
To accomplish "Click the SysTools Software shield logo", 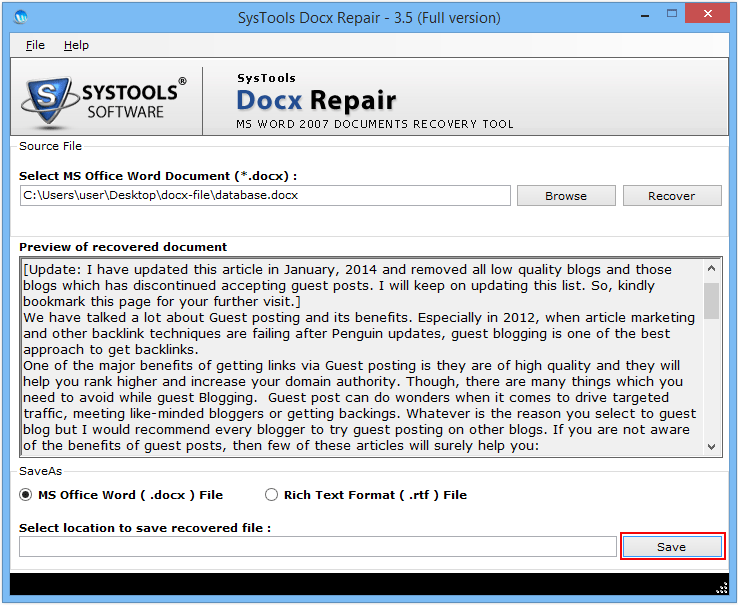I will click(x=48, y=100).
